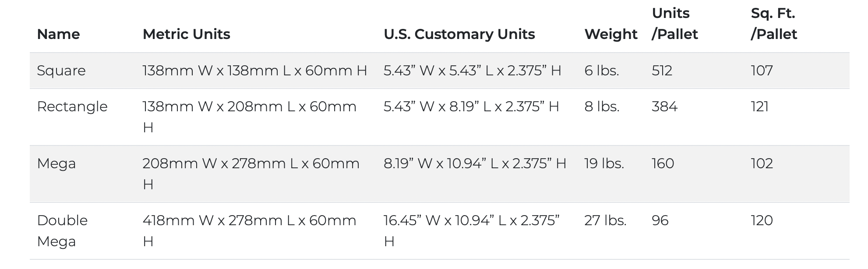Click the Name column header

pyautogui.click(x=58, y=34)
